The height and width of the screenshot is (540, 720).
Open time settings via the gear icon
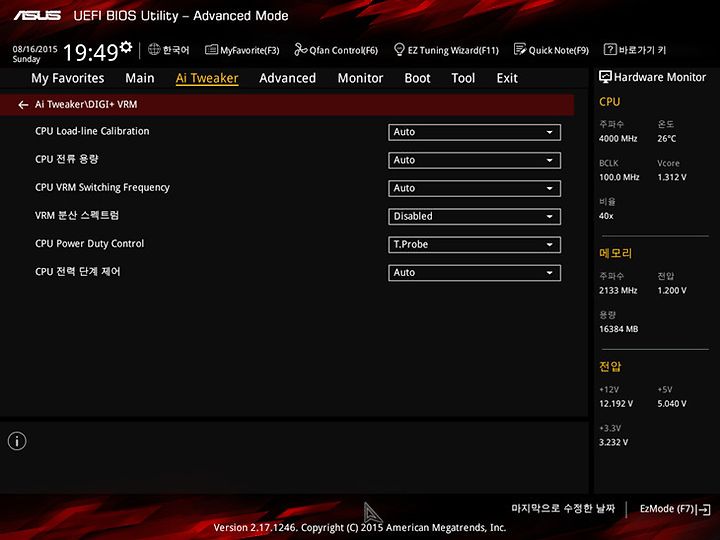tap(126, 46)
